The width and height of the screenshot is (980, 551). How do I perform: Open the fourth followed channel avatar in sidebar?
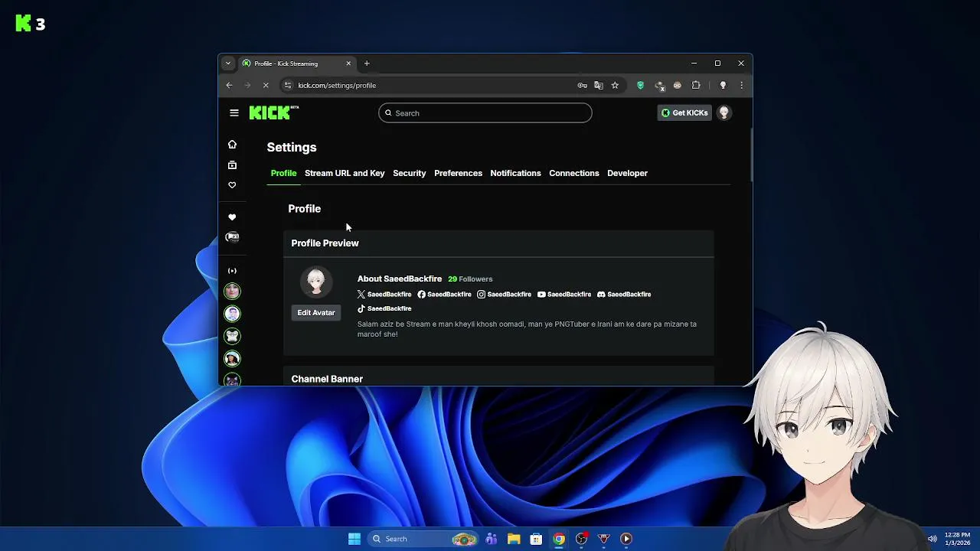pyautogui.click(x=232, y=358)
